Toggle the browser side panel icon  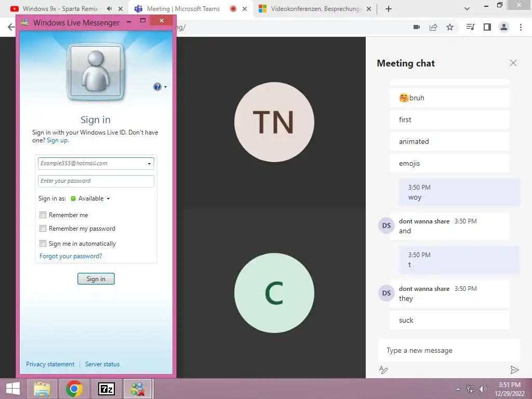pyautogui.click(x=487, y=27)
